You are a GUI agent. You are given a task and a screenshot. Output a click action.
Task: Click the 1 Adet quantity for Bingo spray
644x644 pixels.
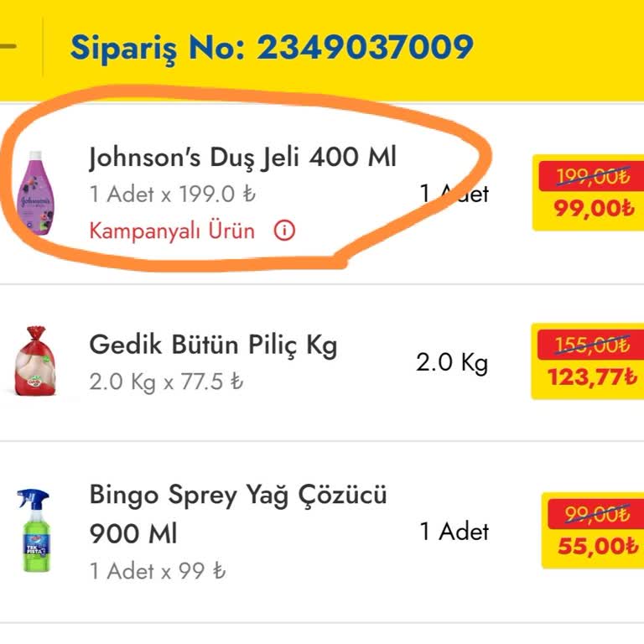pos(454,531)
